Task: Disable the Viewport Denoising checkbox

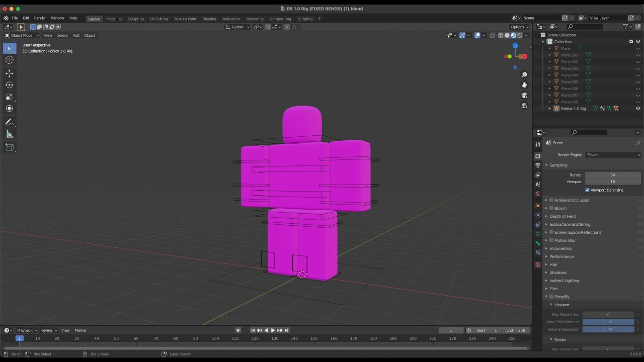Action: [587, 190]
